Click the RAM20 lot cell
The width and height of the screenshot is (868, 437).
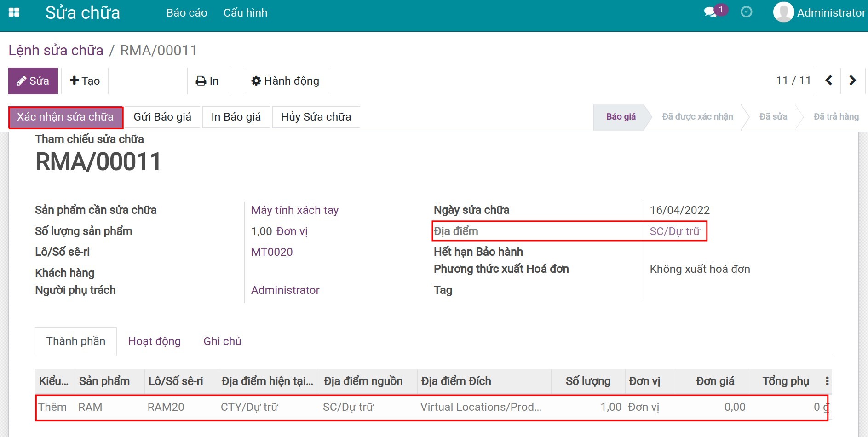tap(166, 407)
